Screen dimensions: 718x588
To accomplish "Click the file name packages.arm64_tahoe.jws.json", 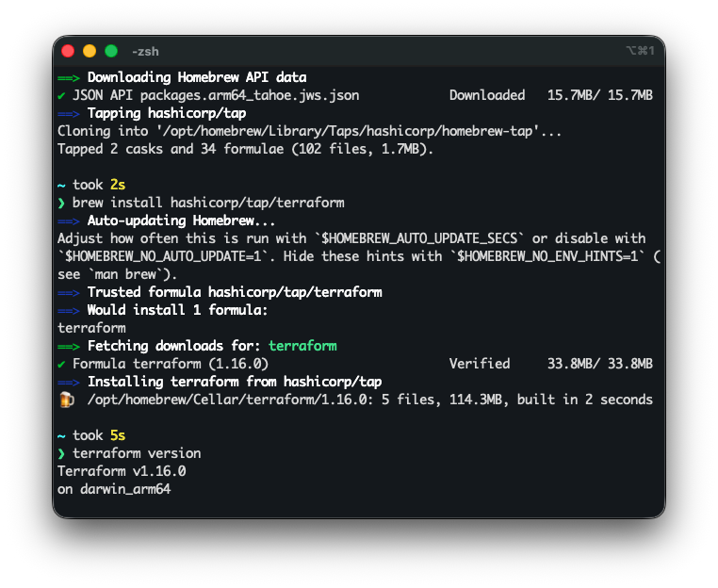I will (x=250, y=95).
